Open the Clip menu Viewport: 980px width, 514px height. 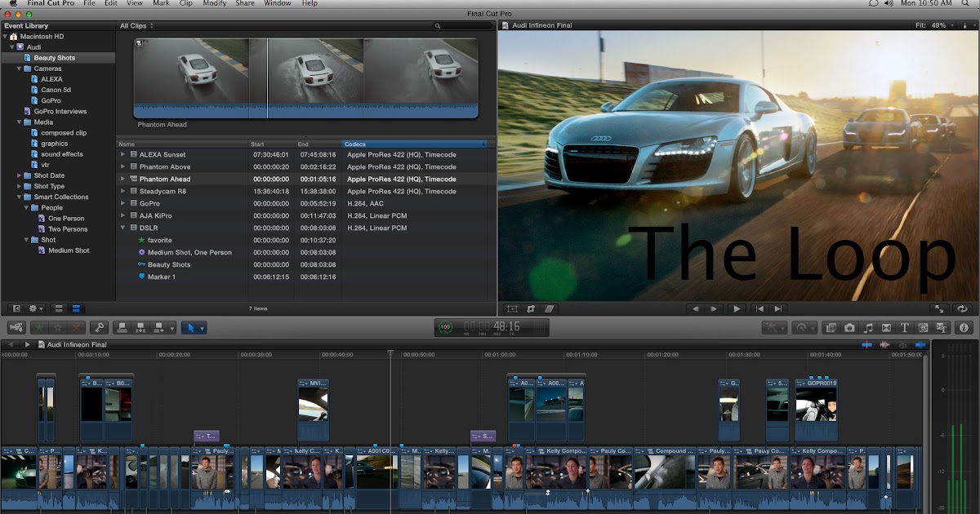[x=186, y=4]
